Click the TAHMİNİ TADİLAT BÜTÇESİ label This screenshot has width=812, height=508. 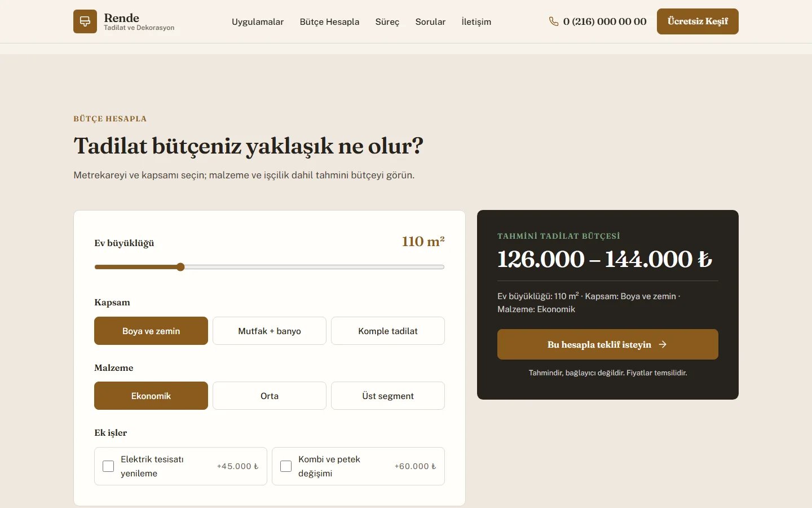click(x=558, y=236)
